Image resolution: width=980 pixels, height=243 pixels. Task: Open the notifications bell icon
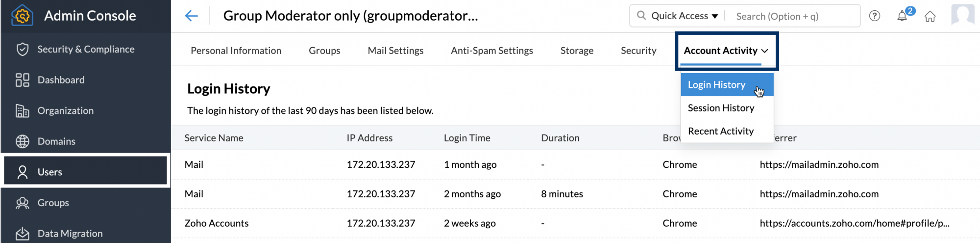point(902,16)
